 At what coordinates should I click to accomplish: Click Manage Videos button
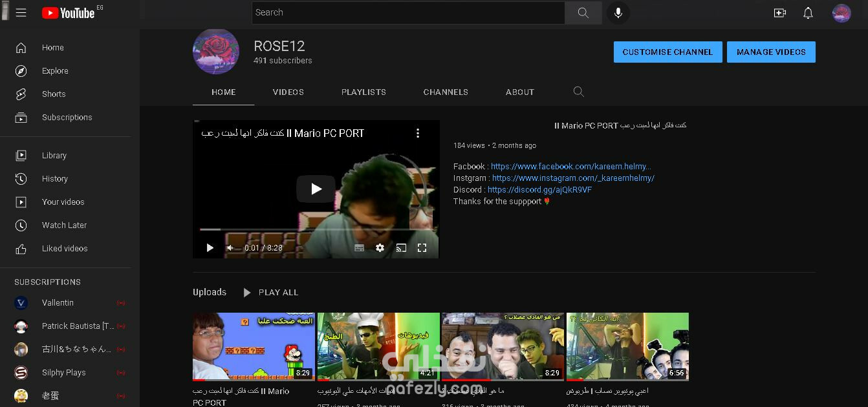pos(771,52)
